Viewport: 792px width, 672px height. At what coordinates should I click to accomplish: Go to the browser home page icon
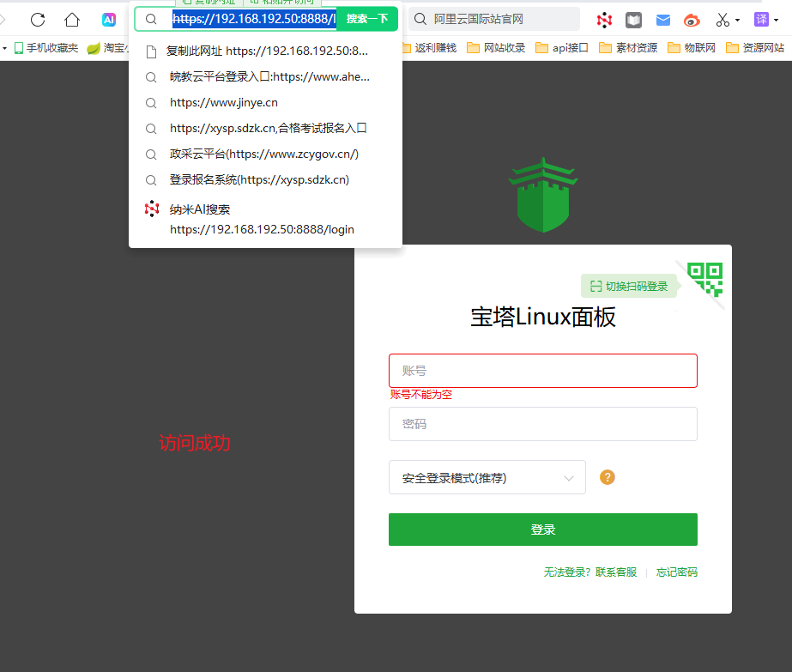pyautogui.click(x=72, y=20)
